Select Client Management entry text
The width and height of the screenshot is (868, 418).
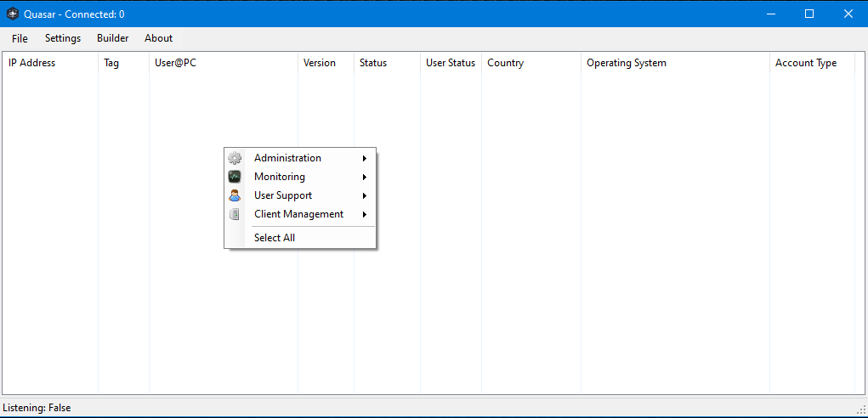[x=299, y=214]
